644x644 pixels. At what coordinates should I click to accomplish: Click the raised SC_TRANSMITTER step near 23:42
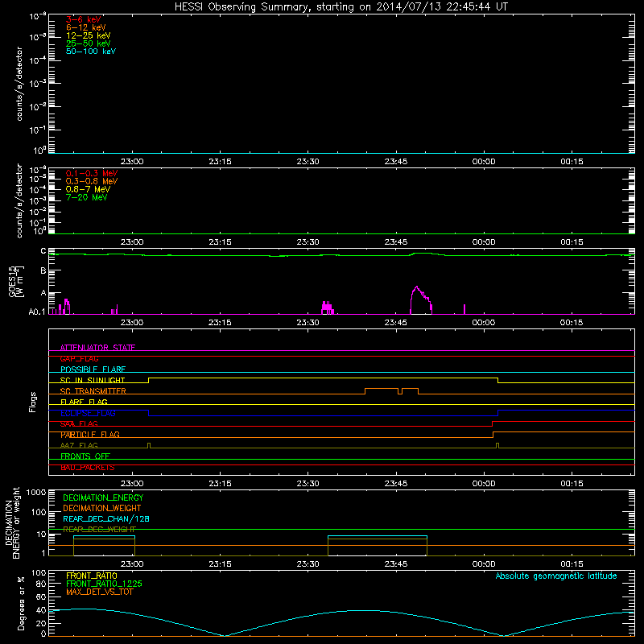[x=381, y=389]
